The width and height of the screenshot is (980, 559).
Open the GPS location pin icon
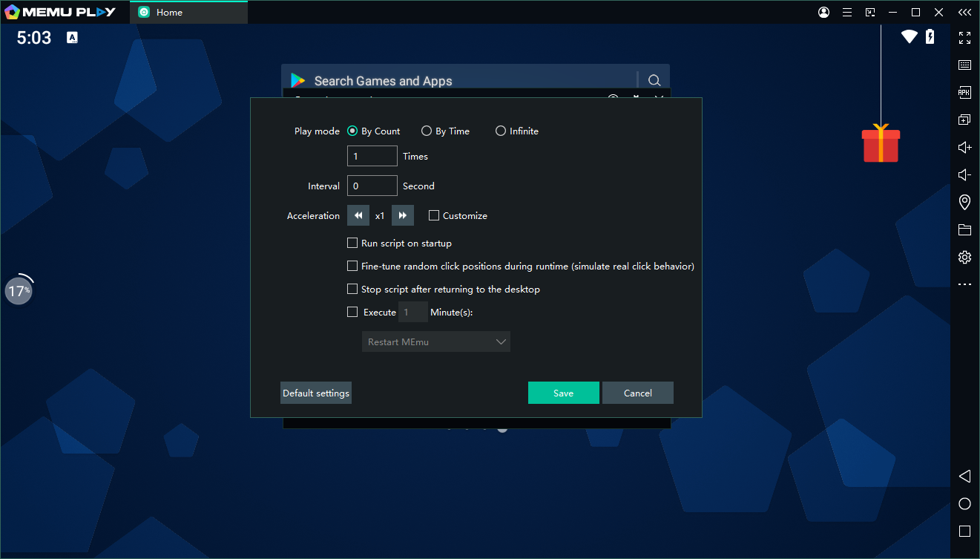point(964,202)
